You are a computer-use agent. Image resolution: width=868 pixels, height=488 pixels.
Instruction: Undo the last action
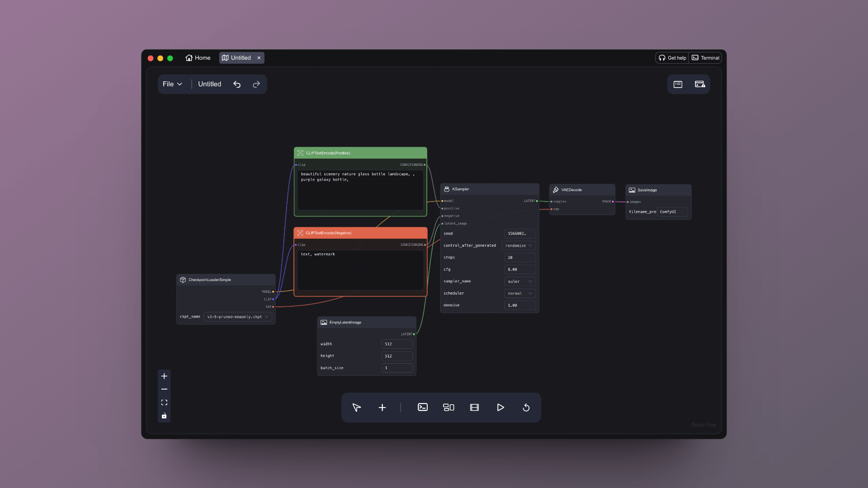(237, 84)
